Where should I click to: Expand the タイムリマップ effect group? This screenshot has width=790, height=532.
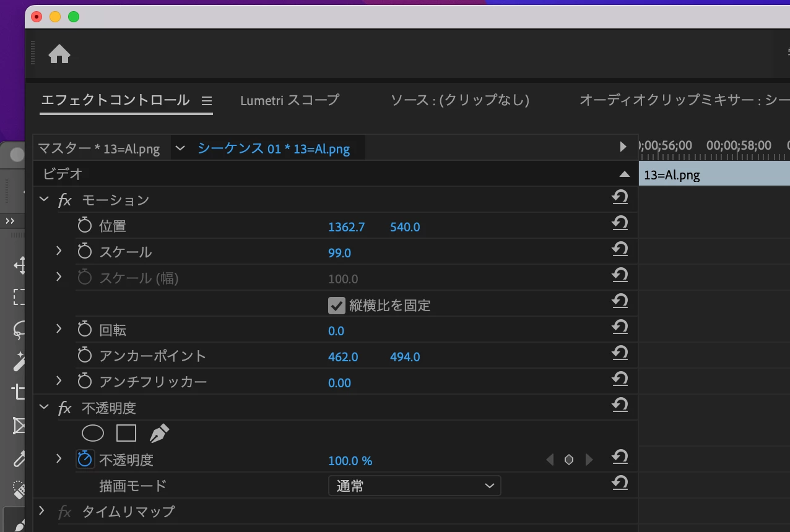coord(42,510)
